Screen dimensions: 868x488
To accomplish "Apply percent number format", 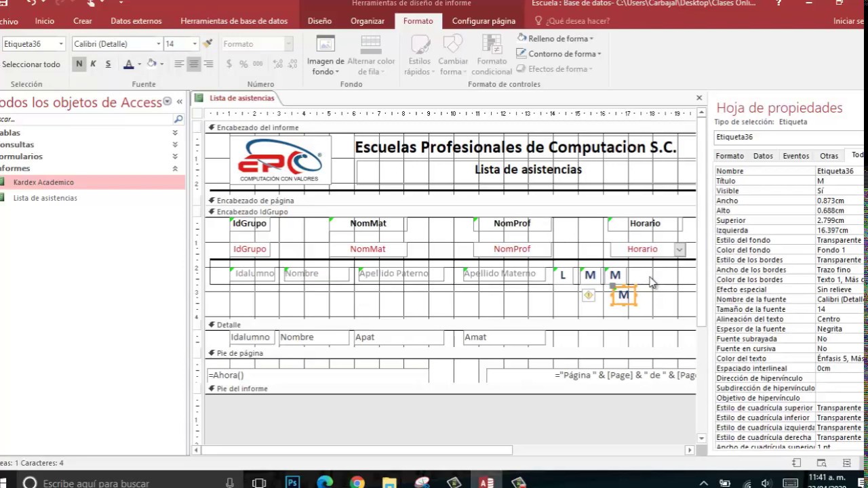I will point(244,64).
